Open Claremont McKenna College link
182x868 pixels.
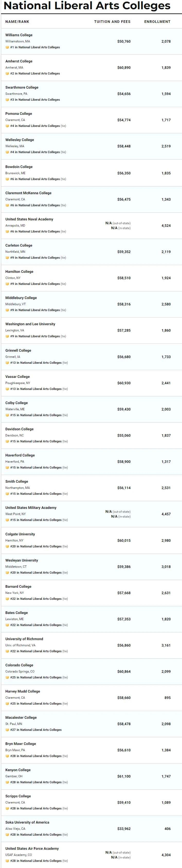pyautogui.click(x=28, y=193)
